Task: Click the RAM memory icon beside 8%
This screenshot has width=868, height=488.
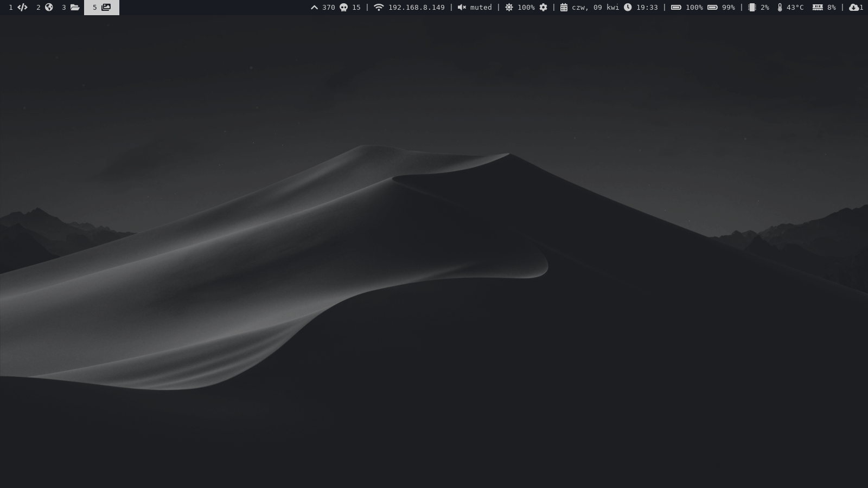Action: coord(818,8)
